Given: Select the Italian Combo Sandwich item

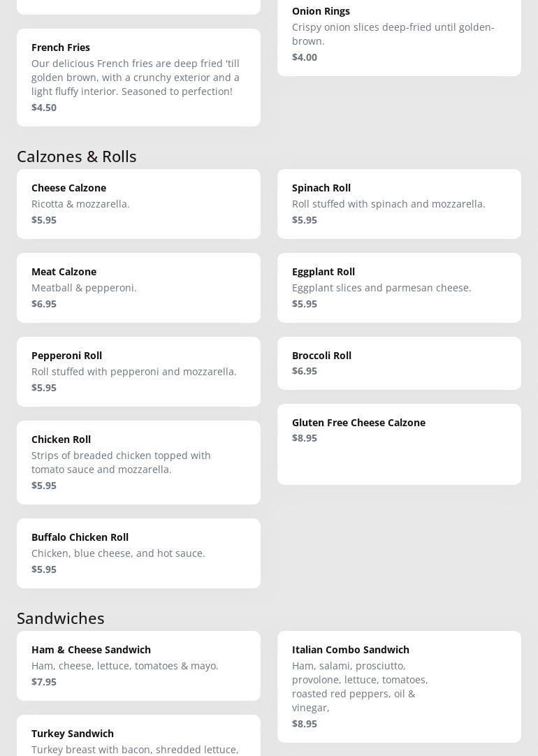Looking at the screenshot, I should [399, 686].
